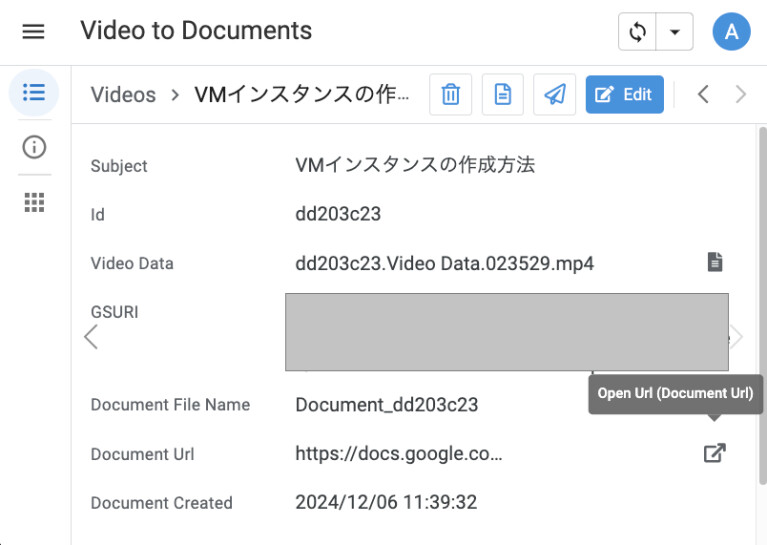This screenshot has height=545, width=767.
Task: Click the left carousel arrow beside GSURI
Action: (x=91, y=337)
